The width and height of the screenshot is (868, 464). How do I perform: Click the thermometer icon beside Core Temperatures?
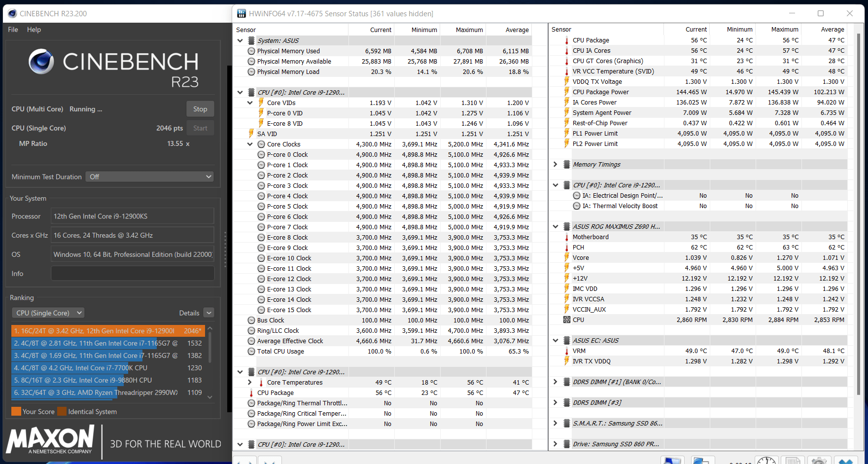[x=261, y=383]
